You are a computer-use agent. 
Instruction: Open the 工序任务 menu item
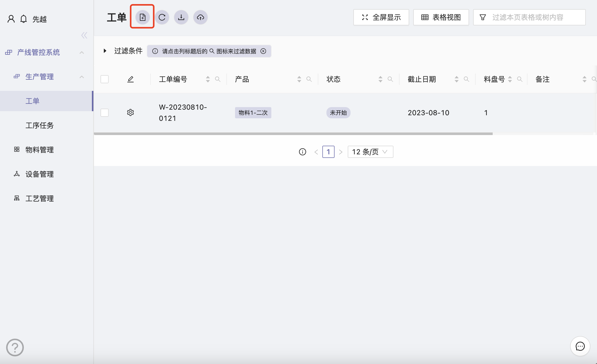click(x=40, y=125)
